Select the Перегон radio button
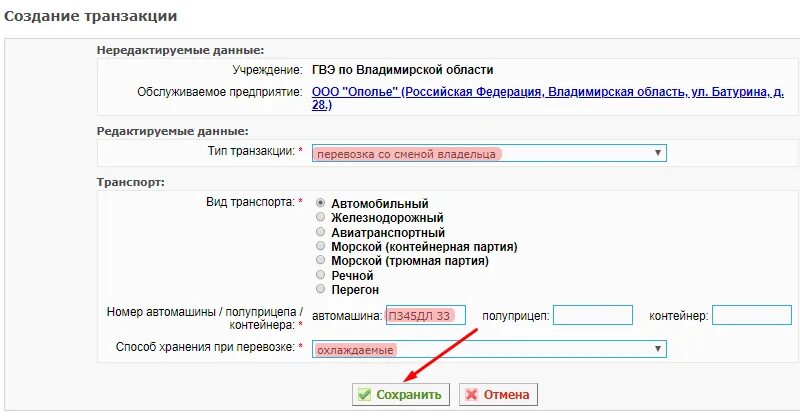This screenshot has width=800, height=418. pos(320,289)
